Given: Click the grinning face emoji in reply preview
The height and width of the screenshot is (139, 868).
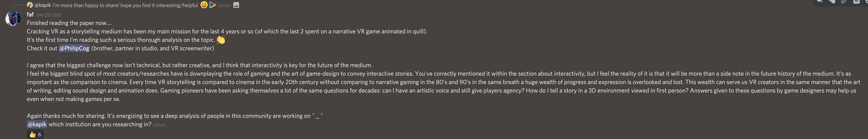Looking at the screenshot, I should click(204, 5).
